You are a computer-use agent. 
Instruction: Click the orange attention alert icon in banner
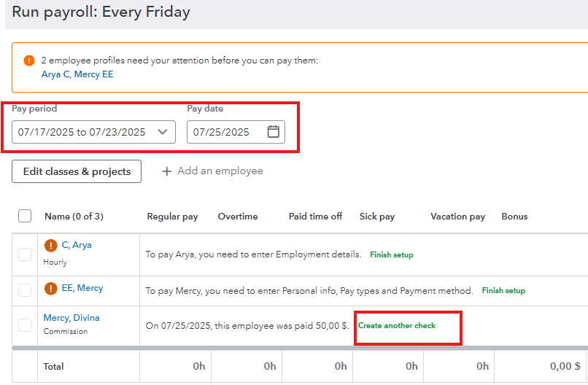click(x=29, y=61)
